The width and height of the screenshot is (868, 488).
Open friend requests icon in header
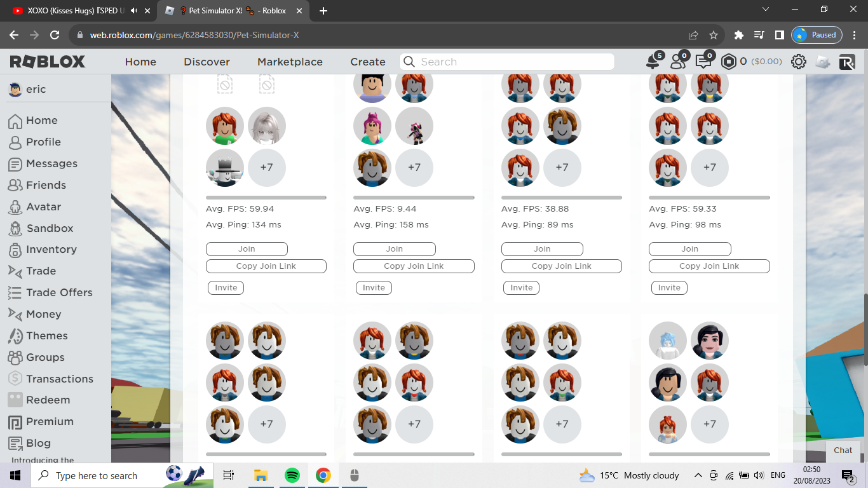[678, 62]
